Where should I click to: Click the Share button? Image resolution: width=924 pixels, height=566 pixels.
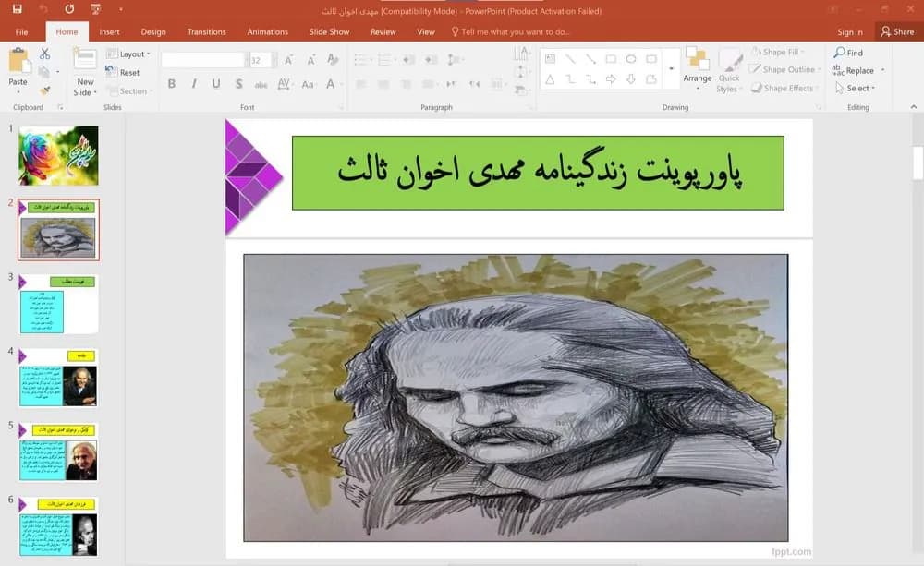pos(898,31)
